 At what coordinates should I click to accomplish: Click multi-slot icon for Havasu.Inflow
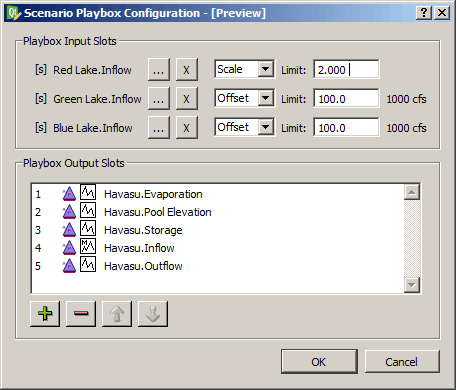(88, 247)
